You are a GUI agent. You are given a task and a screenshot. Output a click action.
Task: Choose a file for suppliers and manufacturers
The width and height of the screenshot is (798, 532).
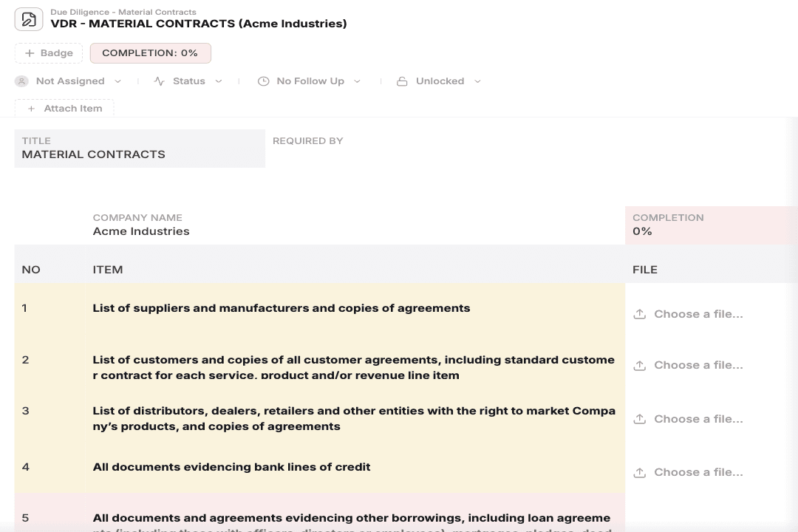[x=688, y=314]
